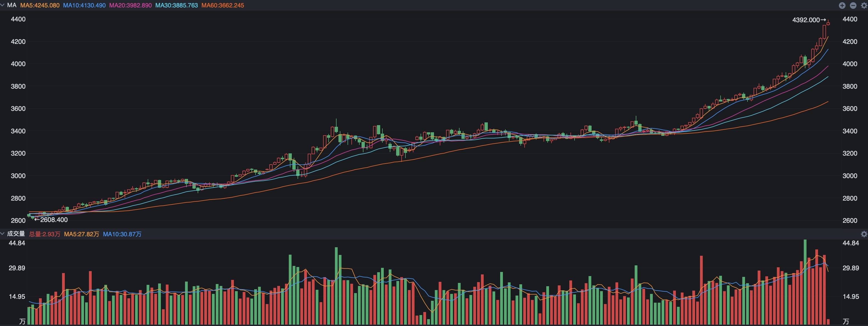
Task: Click the MA indicator name label
Action: (12, 5)
